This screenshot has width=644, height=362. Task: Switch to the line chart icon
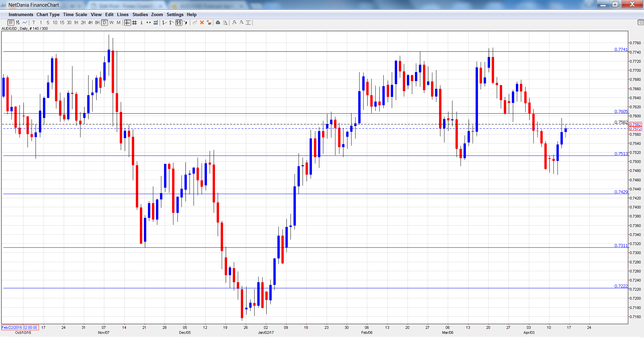tap(25, 22)
